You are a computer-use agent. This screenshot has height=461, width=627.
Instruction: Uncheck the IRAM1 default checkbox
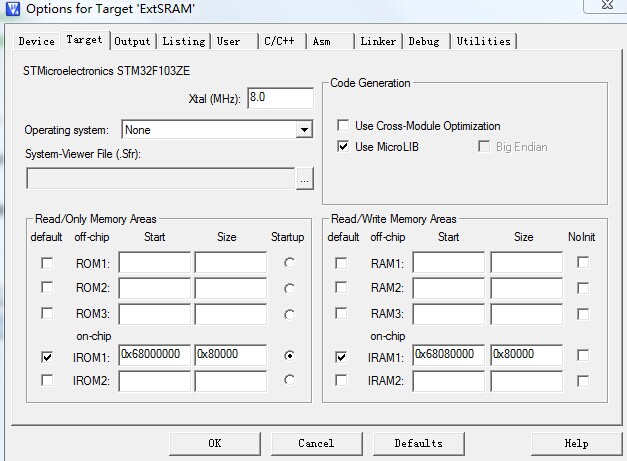coord(341,357)
